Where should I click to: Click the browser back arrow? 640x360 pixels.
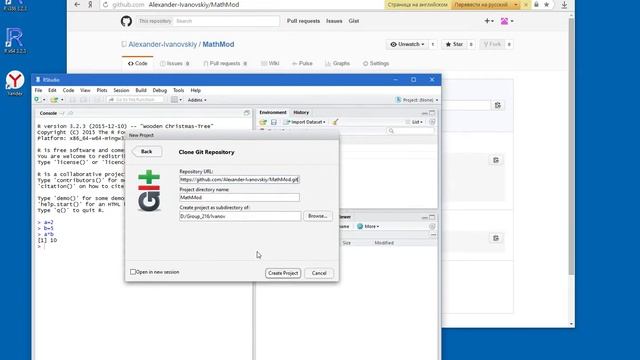point(77,4)
